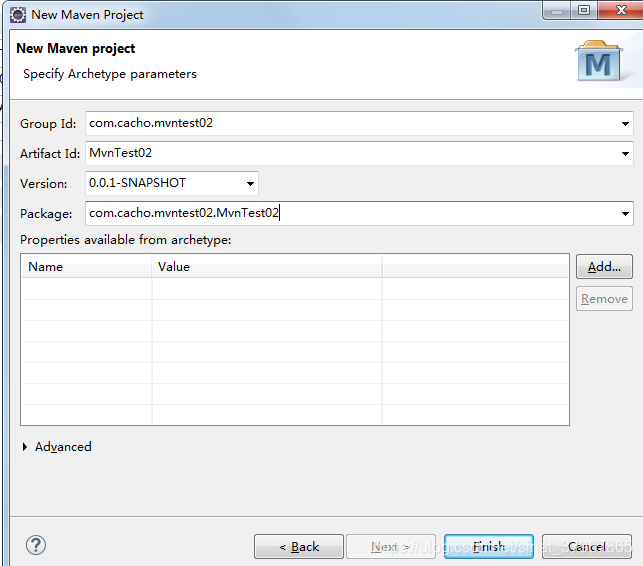The image size is (643, 566).
Task: Close the New Maven Project window
Action: [x=621, y=10]
